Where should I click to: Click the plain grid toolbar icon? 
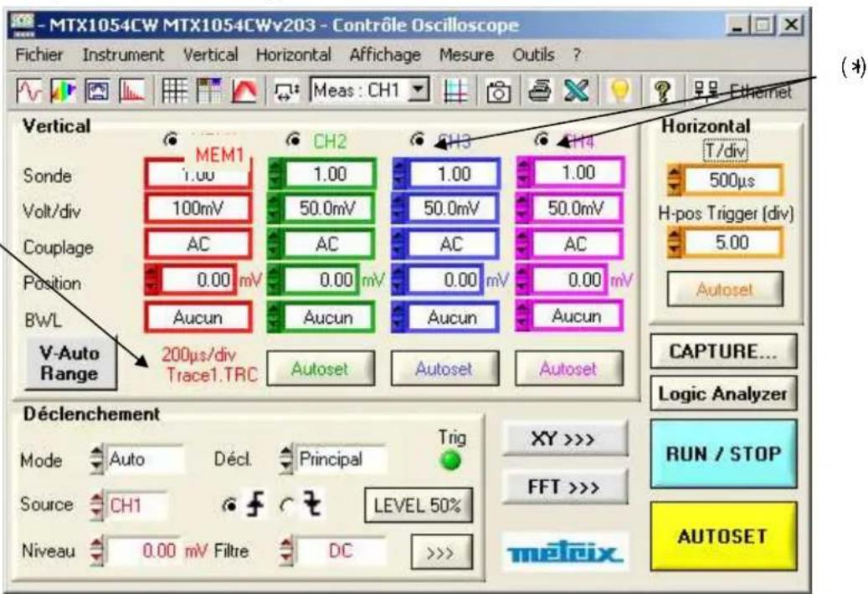pos(174,91)
